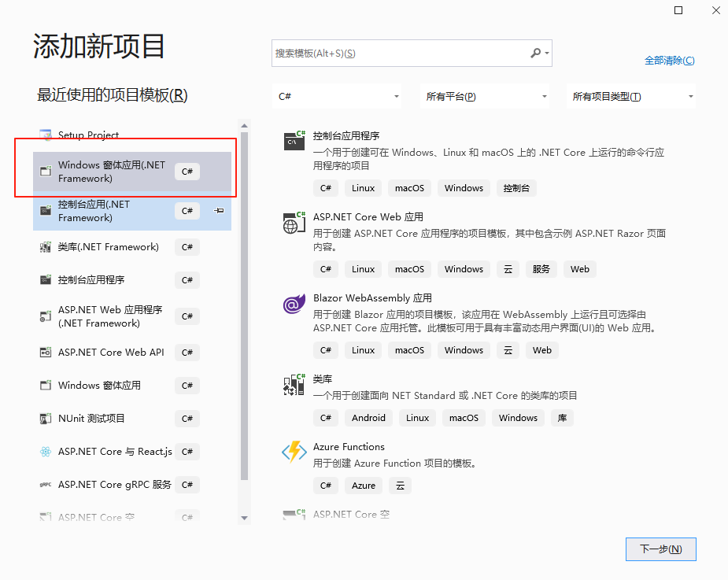
Task: Click the NUnit 测试项目 icon
Action: (46, 419)
